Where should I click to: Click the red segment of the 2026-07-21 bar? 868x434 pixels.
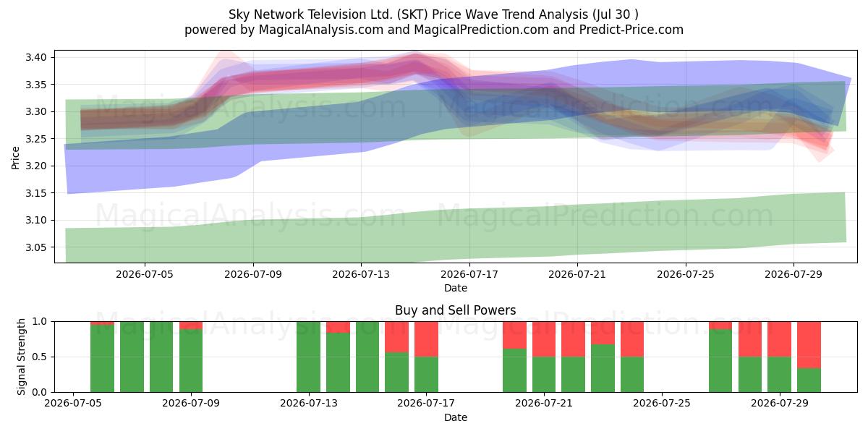coord(544,339)
